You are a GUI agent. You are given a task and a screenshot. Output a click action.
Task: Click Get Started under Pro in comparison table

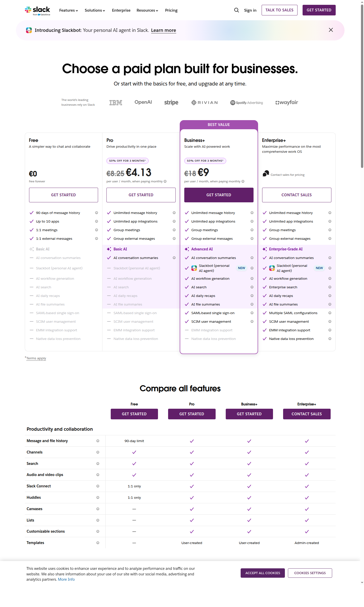pos(192,414)
